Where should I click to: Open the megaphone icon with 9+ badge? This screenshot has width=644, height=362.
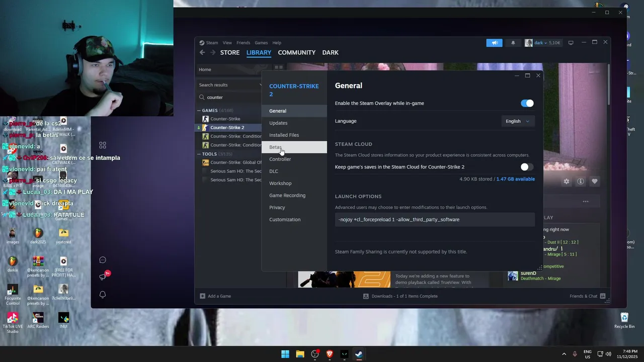[x=103, y=277]
